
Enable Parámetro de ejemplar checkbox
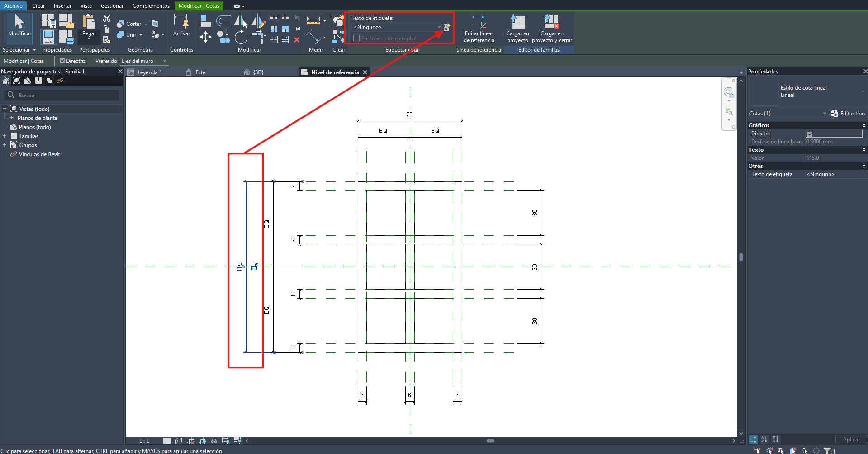[x=356, y=38]
